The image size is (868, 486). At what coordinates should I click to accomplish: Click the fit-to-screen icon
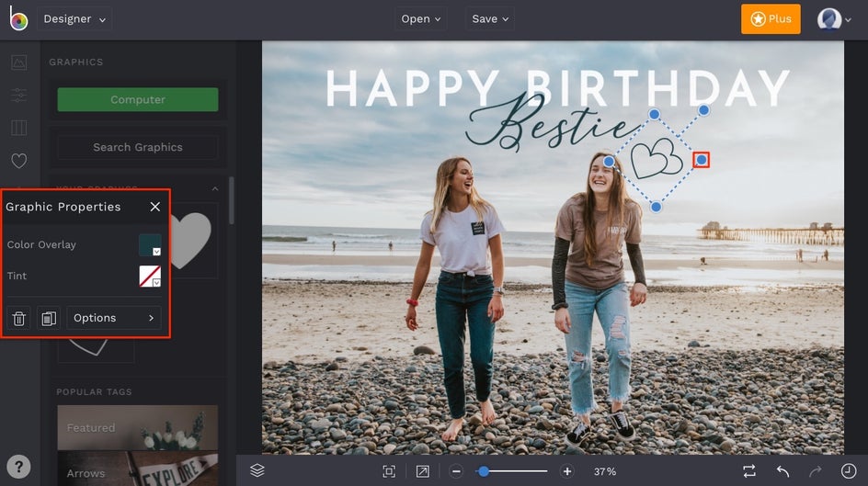pyautogui.click(x=389, y=471)
